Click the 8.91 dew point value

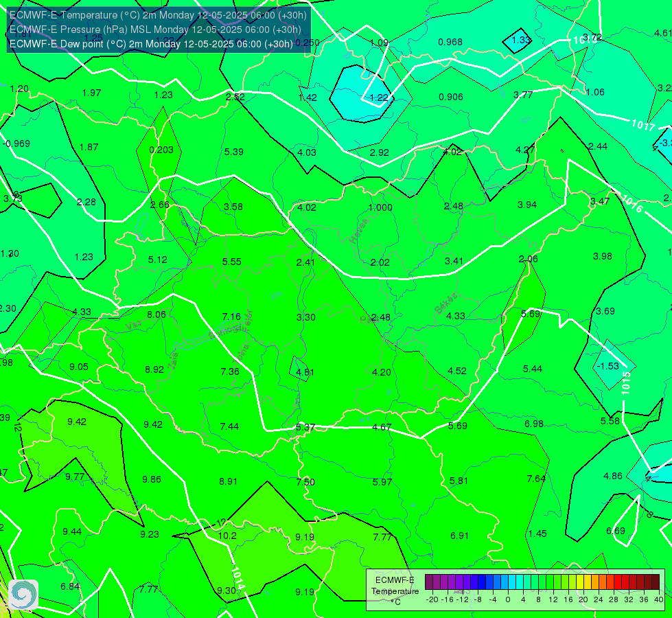tap(228, 481)
